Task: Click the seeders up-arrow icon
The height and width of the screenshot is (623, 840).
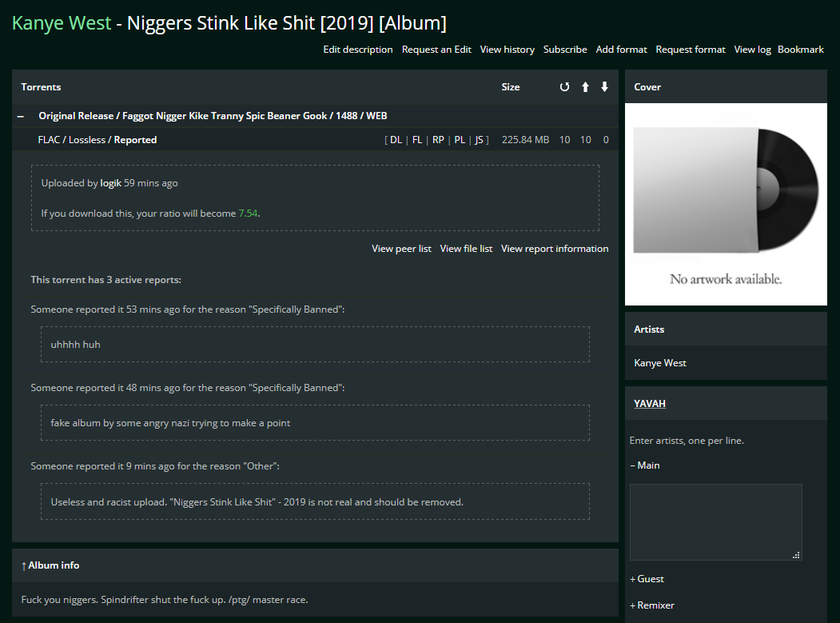Action: coord(586,87)
